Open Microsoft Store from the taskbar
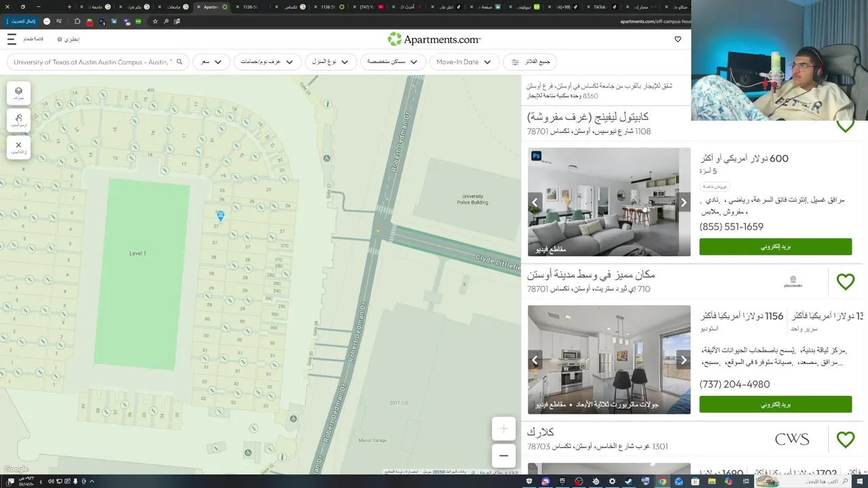The image size is (868, 488). (695, 481)
